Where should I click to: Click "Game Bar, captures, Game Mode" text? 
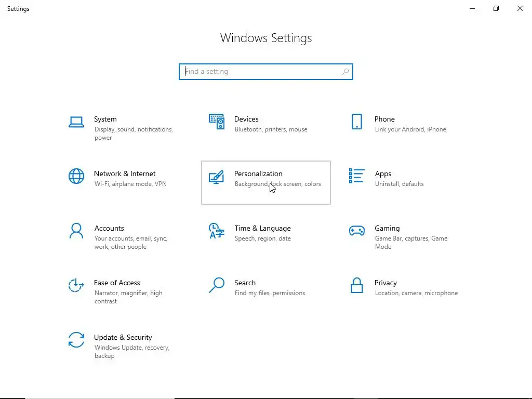click(x=411, y=243)
